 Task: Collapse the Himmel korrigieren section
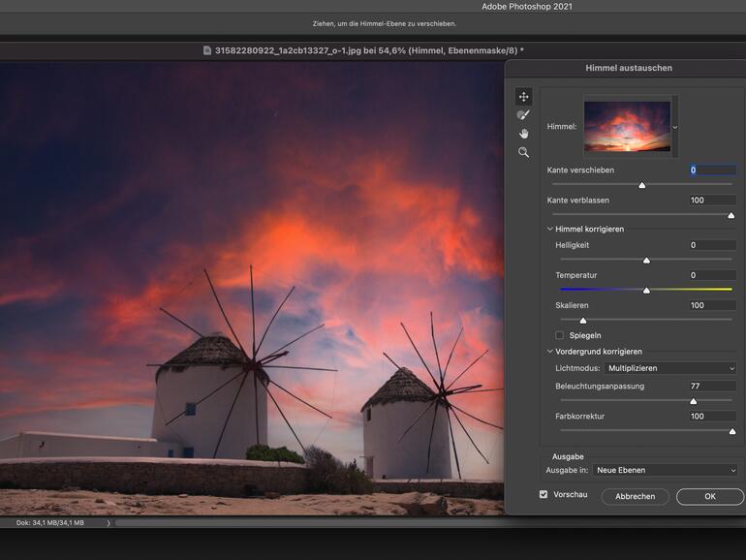(550, 229)
